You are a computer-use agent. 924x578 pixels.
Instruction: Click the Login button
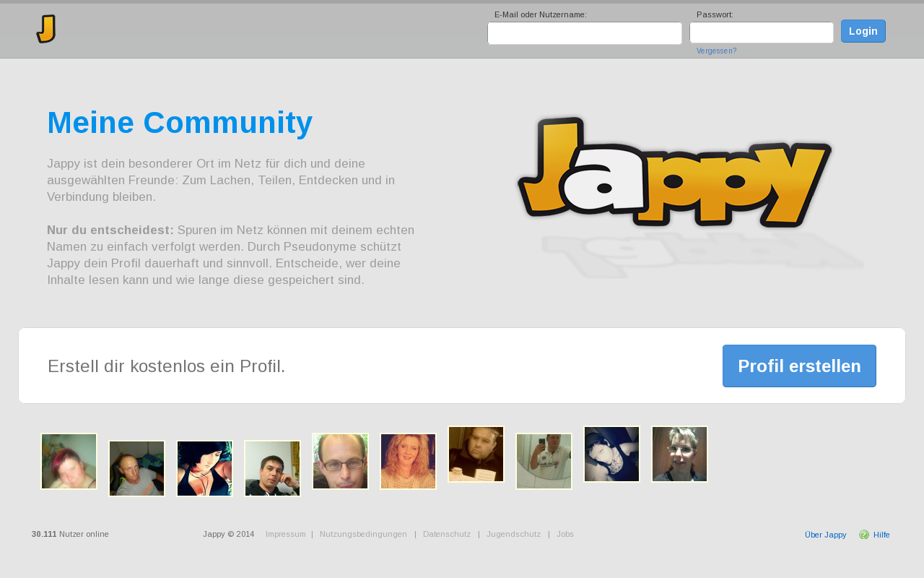pyautogui.click(x=863, y=31)
